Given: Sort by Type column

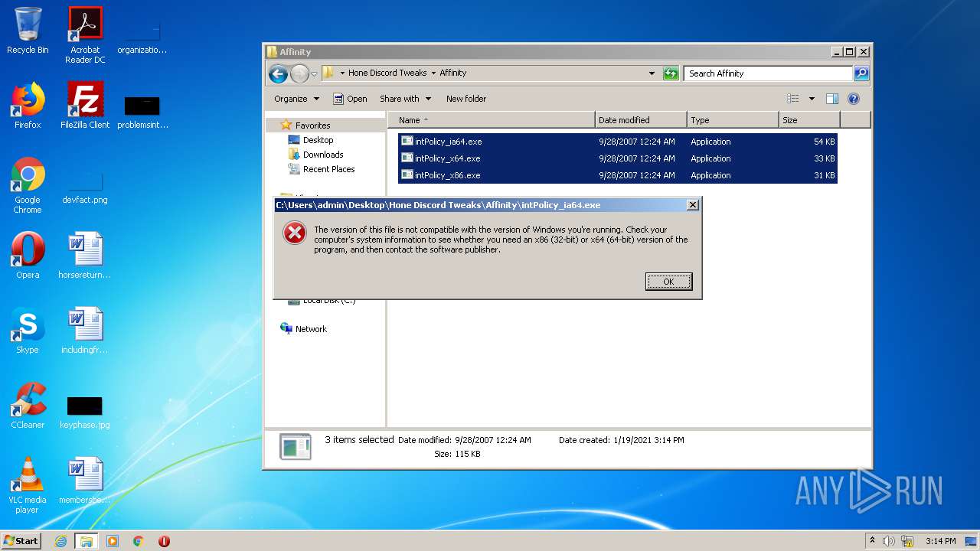Looking at the screenshot, I should point(733,120).
